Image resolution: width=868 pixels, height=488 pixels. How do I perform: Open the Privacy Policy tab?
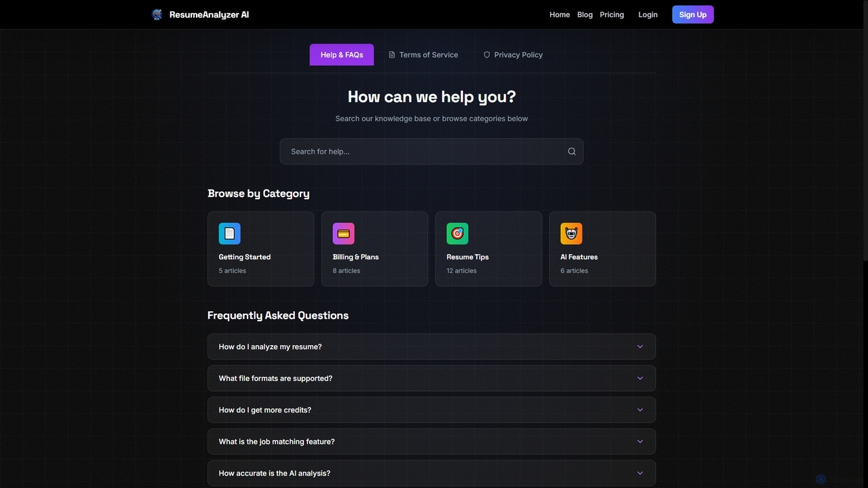tap(513, 55)
